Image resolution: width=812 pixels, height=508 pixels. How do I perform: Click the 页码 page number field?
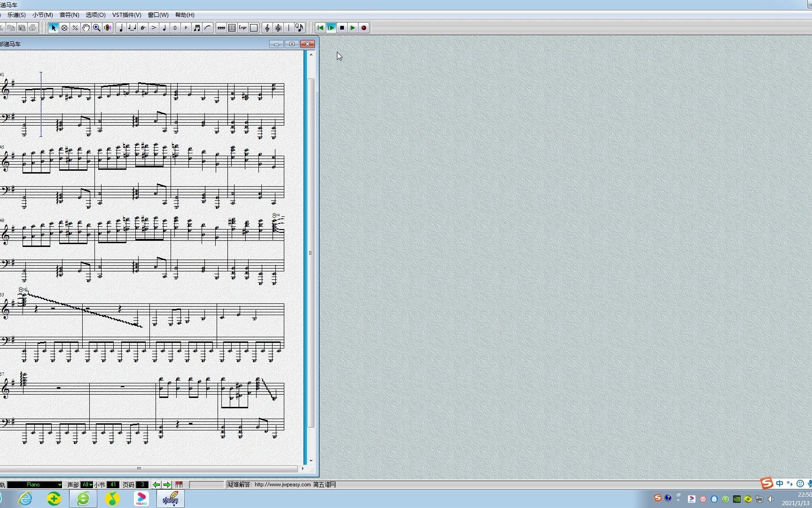tap(142, 484)
